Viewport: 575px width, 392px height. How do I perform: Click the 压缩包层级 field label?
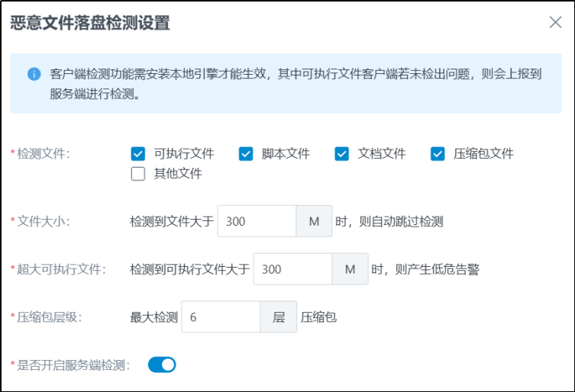tap(47, 316)
